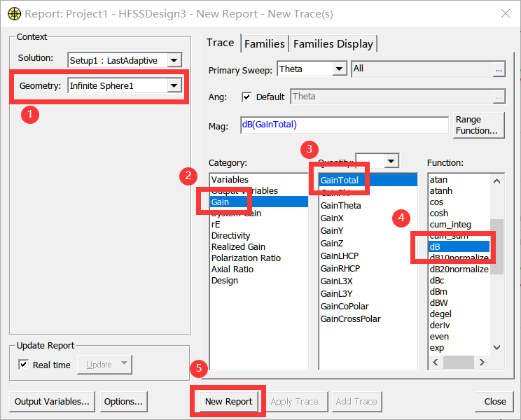This screenshot has width=521, height=420.
Task: Select Gain in the Category list
Action: click(259, 202)
